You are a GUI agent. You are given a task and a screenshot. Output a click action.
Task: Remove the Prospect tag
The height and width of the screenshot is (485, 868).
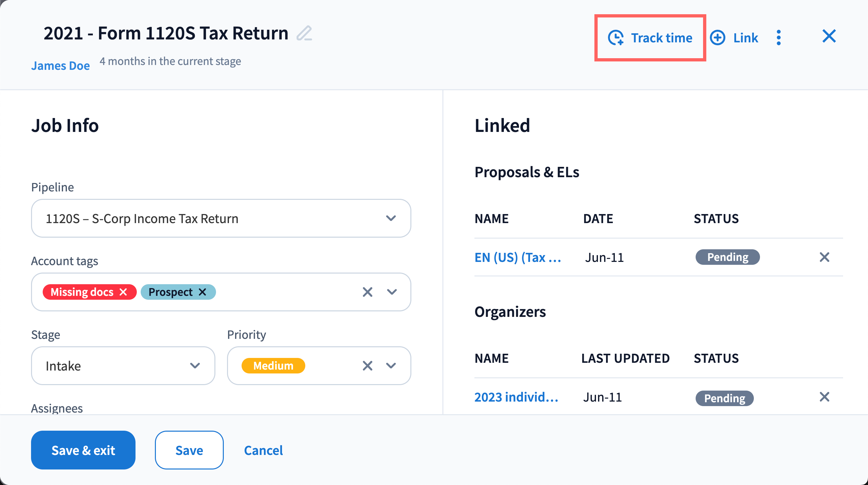tap(202, 292)
